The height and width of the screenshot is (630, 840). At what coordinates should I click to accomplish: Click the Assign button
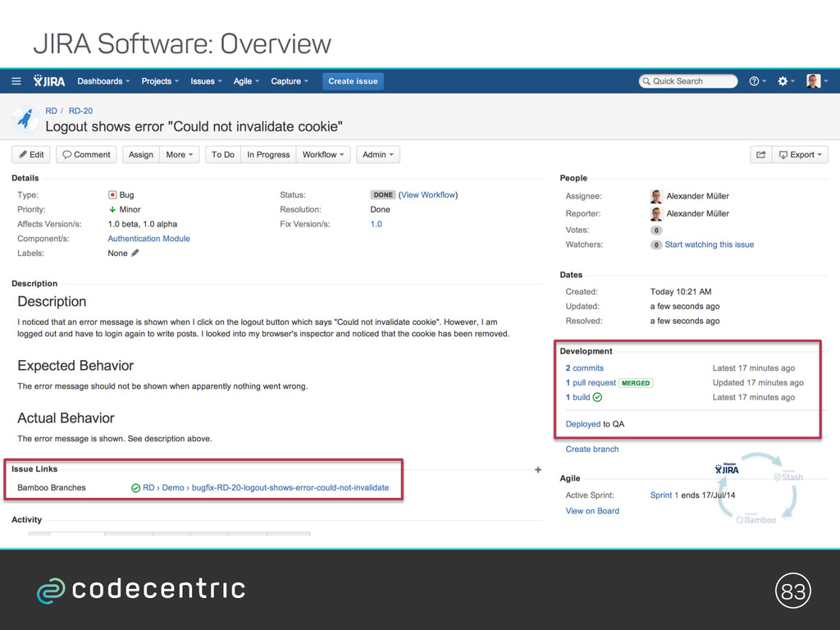(x=141, y=155)
